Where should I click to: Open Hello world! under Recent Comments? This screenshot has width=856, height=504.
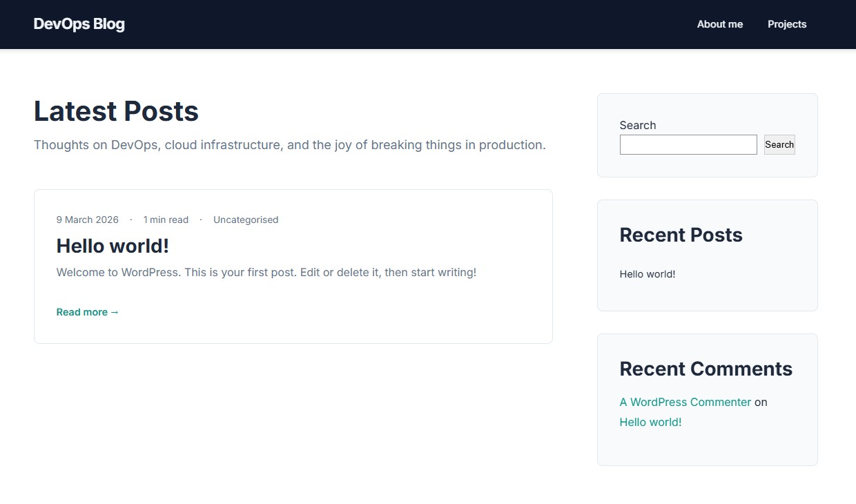(x=650, y=422)
